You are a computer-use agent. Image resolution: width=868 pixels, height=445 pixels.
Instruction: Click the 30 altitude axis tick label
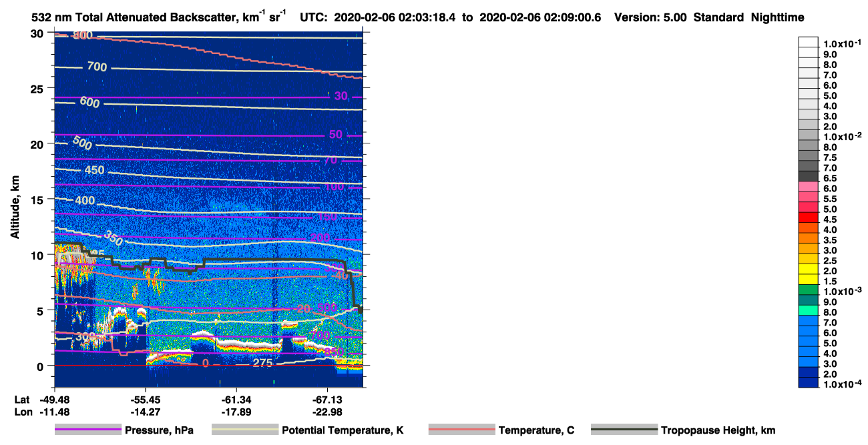pos(37,33)
